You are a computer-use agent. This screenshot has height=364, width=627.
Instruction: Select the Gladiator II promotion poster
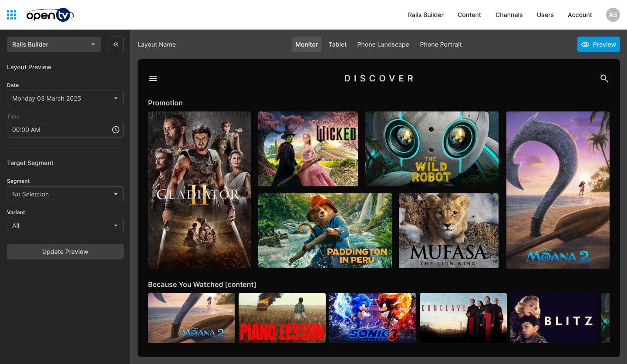pyautogui.click(x=199, y=190)
